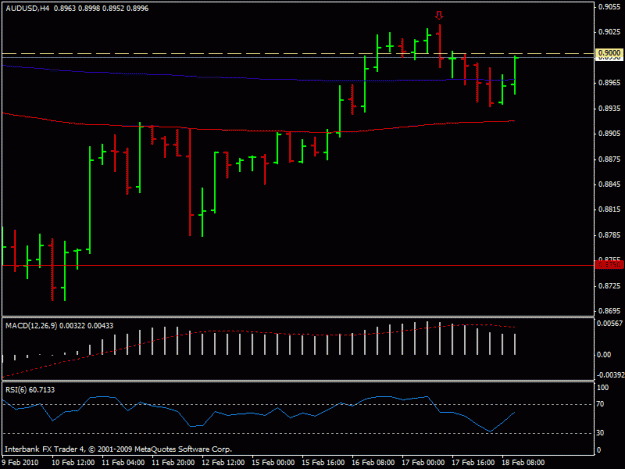The width and height of the screenshot is (625, 469).
Task: Click the 0.8845 price axis label
Action: [609, 184]
